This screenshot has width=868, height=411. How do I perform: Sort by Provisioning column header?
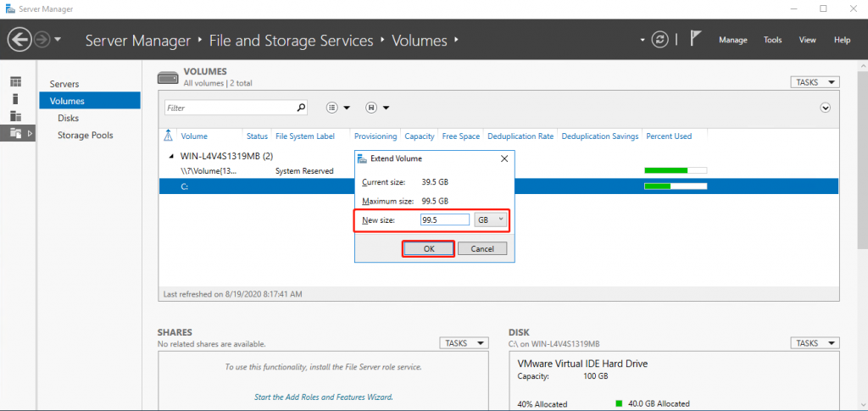[376, 136]
